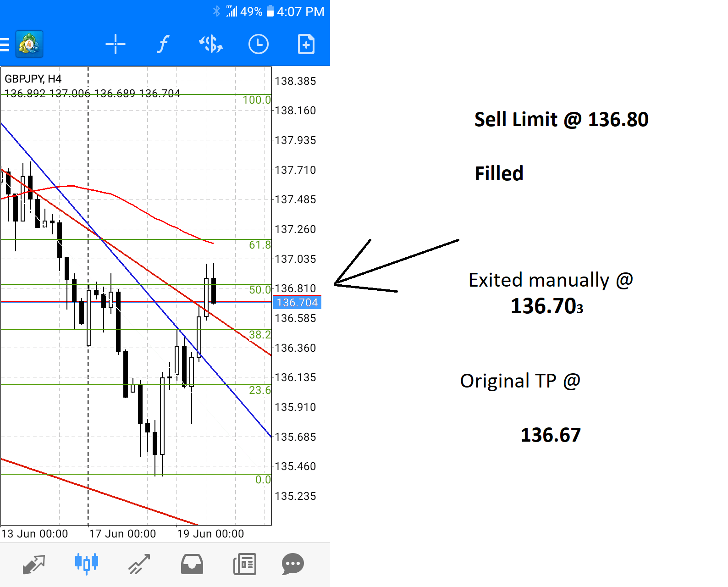Tap the MetaTrader 4 app logo
Viewport: 728px width, 587px height.
click(x=29, y=44)
